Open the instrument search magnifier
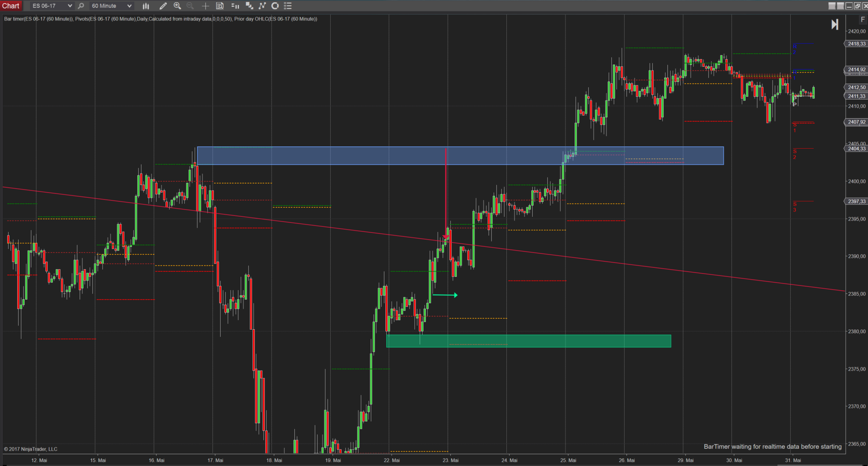Screen dimensions: 868x466 [81, 6]
